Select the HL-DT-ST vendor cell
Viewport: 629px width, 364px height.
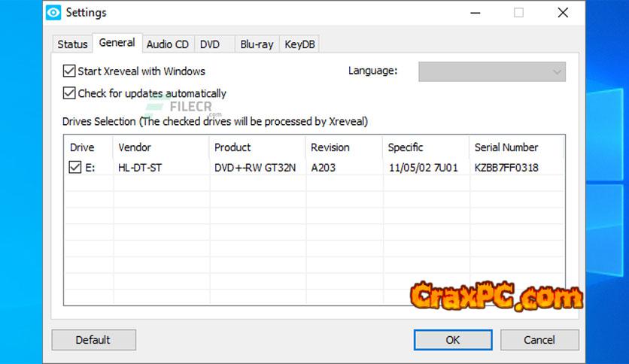pos(140,168)
